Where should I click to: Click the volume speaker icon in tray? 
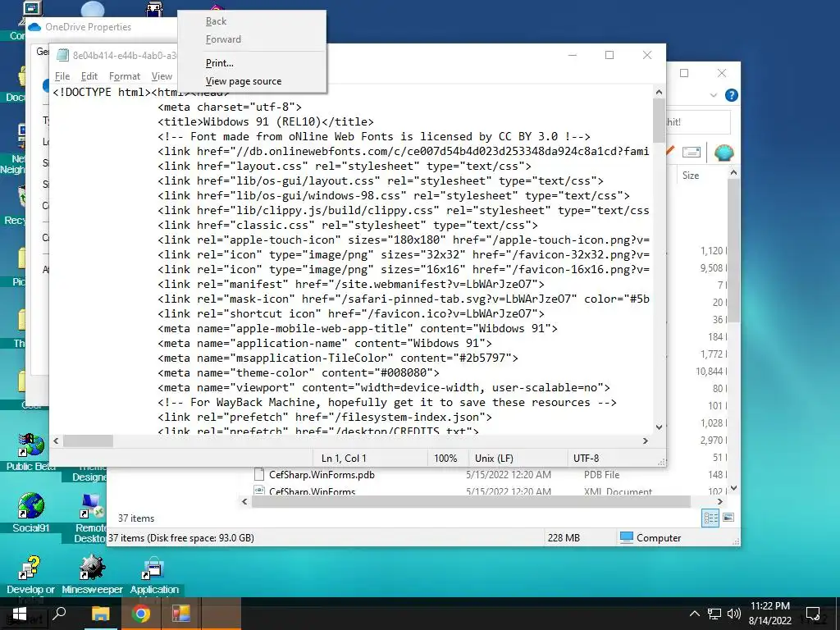click(734, 614)
